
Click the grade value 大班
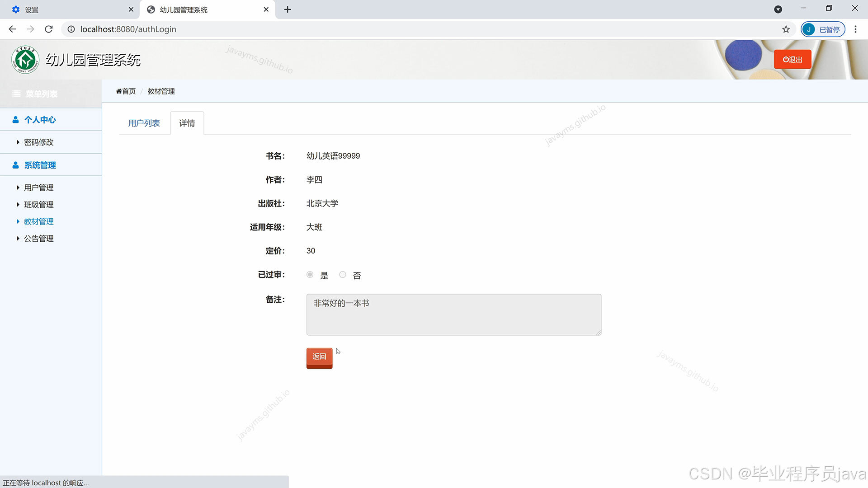pos(314,227)
